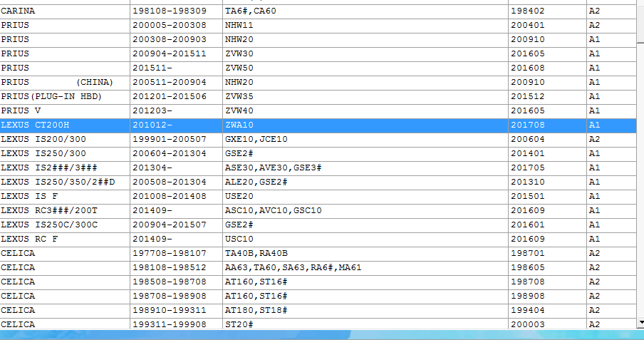Select the CELICA AT180,ST18# row
The width and height of the screenshot is (644, 340).
[318, 310]
